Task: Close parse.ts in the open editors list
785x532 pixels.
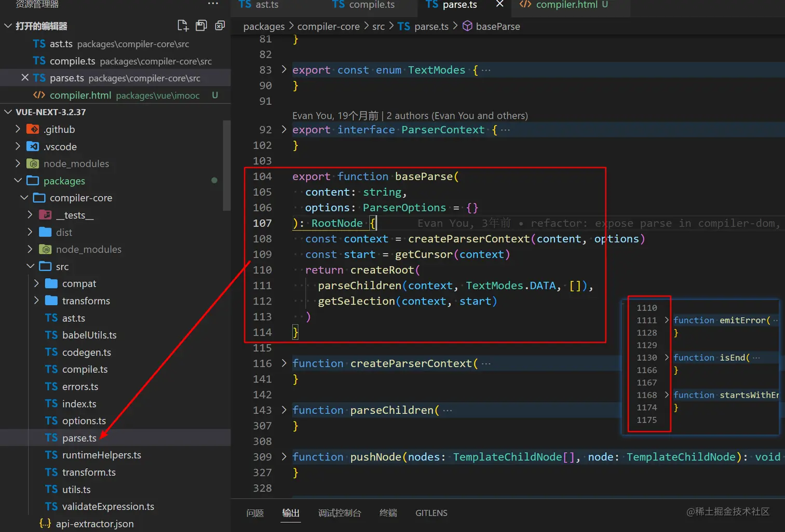Action: click(x=24, y=78)
